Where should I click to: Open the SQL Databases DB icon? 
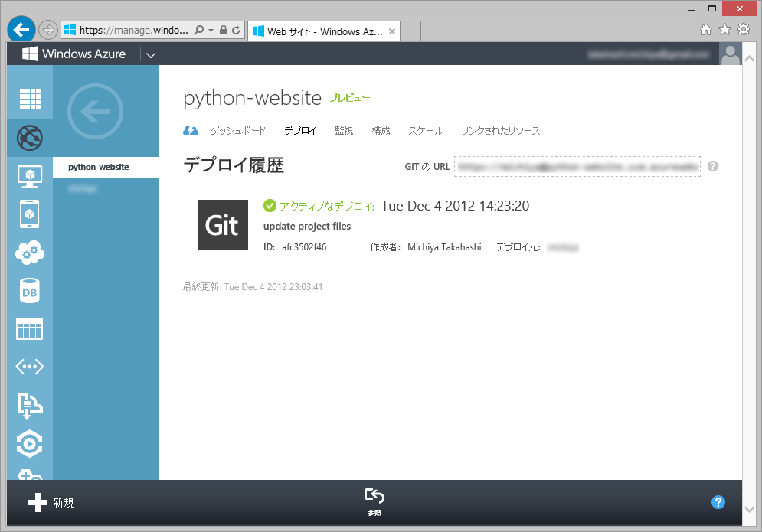click(x=30, y=291)
